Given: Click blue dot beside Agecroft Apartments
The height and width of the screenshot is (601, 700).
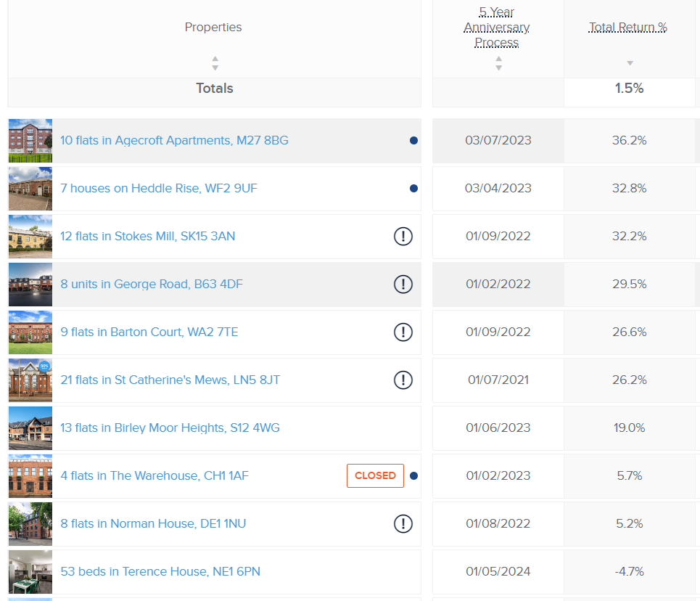Looking at the screenshot, I should 413,140.
